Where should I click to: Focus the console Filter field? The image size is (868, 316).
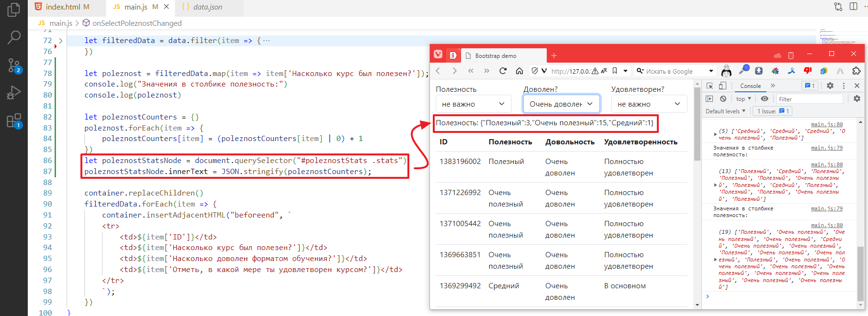(809, 99)
